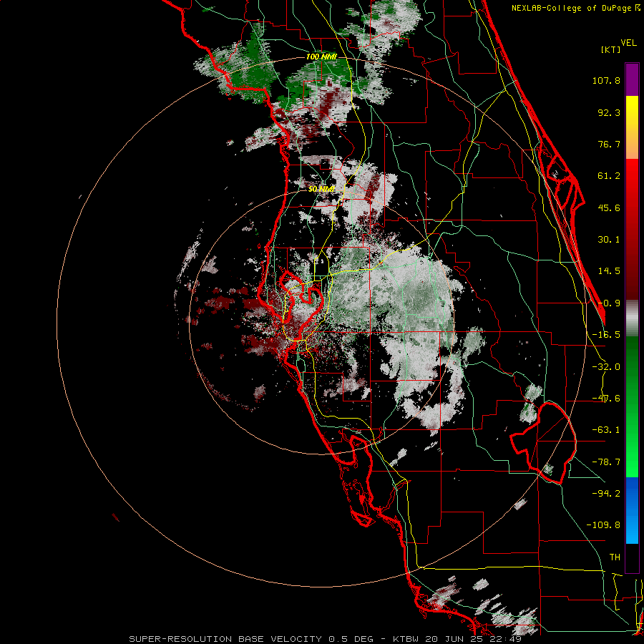Viewport: 644px width, 644px height.
Task: Pick the blue segment of the color bar
Action: [x=632, y=510]
